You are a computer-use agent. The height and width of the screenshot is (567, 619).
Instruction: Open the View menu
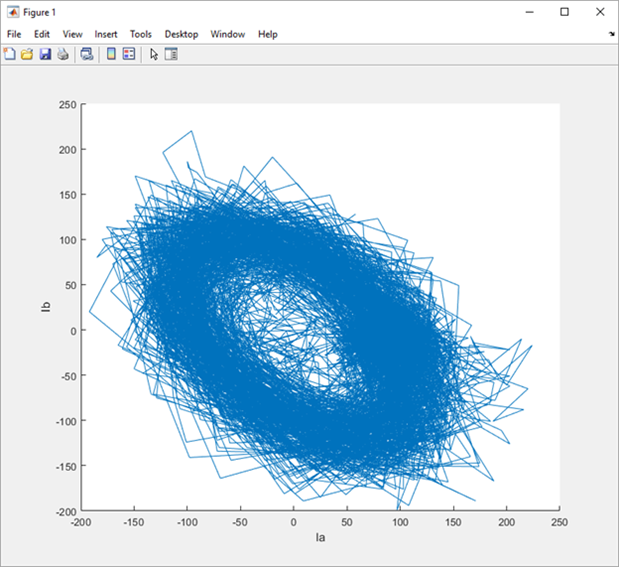[x=73, y=34]
